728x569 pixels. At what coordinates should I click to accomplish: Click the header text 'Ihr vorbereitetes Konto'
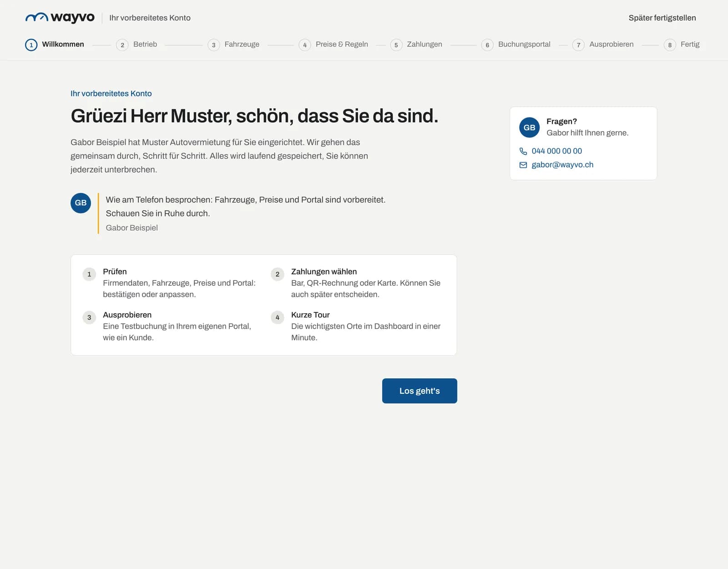point(150,18)
